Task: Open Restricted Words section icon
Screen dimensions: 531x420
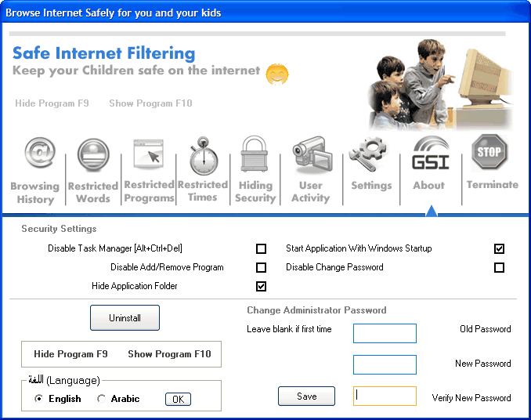Action: pyautogui.click(x=93, y=155)
